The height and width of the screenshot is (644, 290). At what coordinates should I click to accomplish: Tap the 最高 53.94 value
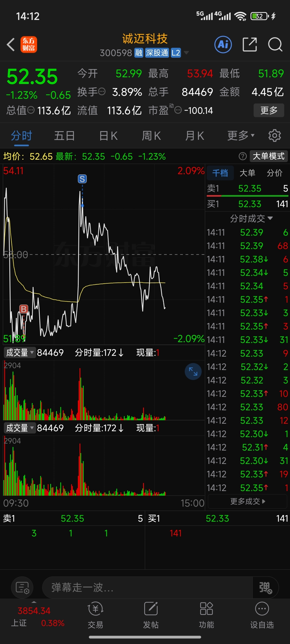(x=200, y=74)
